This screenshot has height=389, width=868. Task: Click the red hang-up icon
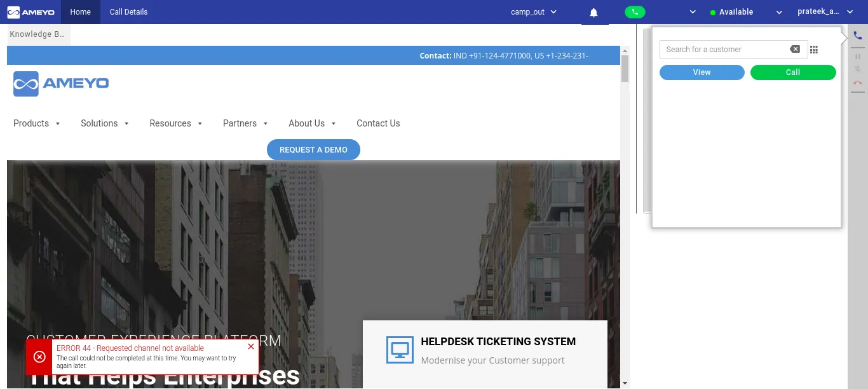(x=858, y=83)
